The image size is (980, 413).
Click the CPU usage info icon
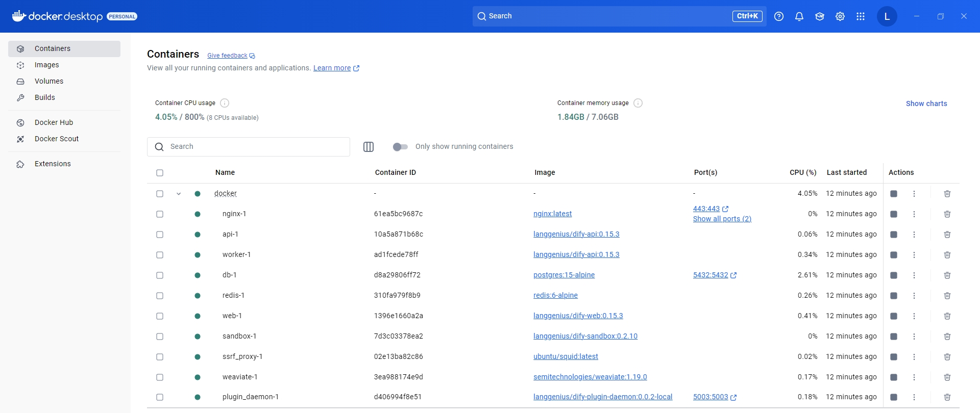coord(225,103)
